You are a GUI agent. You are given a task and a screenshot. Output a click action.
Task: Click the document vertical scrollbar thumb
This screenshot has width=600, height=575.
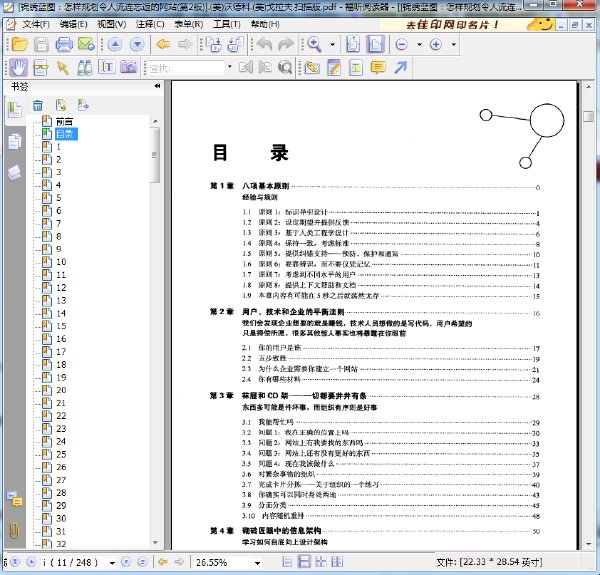click(x=589, y=116)
